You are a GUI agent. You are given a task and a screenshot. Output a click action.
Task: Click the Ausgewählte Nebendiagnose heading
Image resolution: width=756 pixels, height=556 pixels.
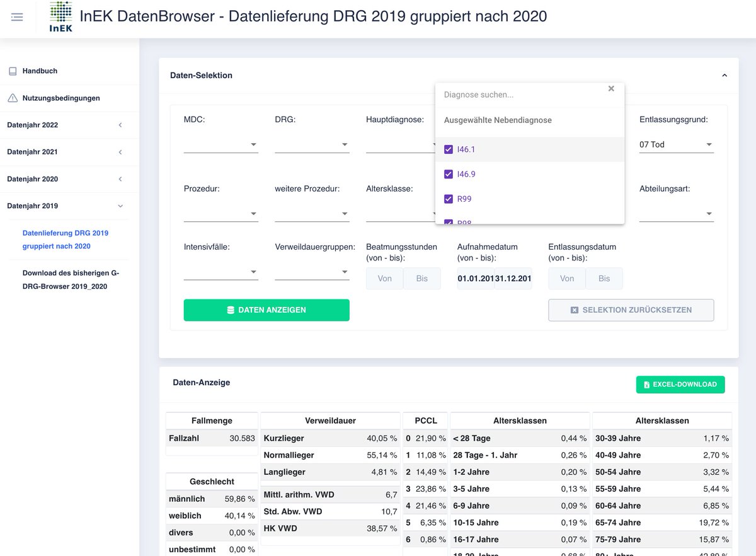coord(498,120)
